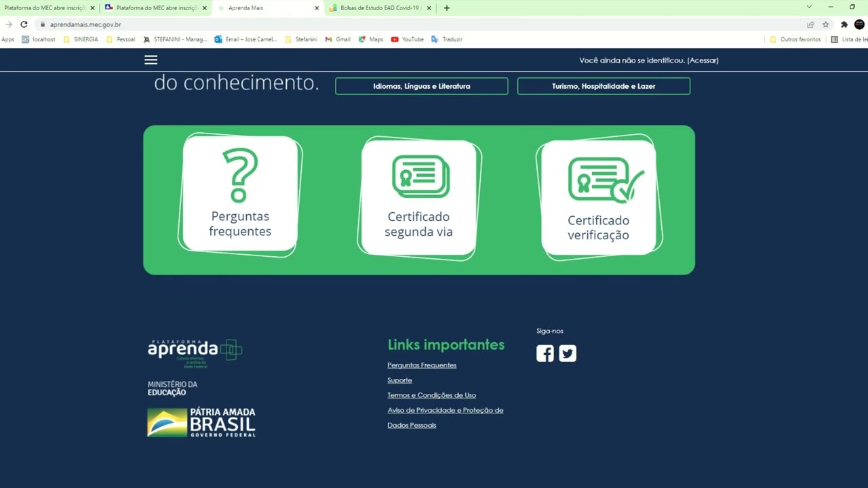This screenshot has height=488, width=868.
Task: Open the Maps bookmark
Action: (x=371, y=39)
